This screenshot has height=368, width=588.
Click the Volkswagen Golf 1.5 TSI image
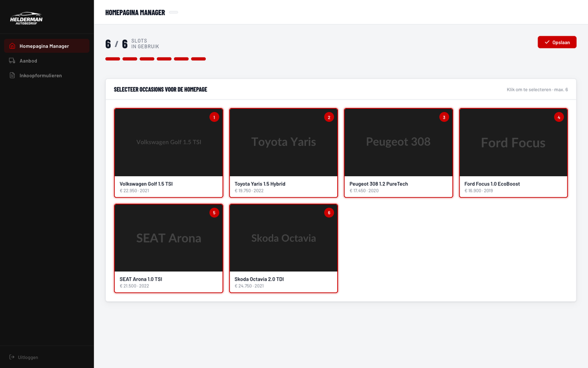[x=169, y=142]
